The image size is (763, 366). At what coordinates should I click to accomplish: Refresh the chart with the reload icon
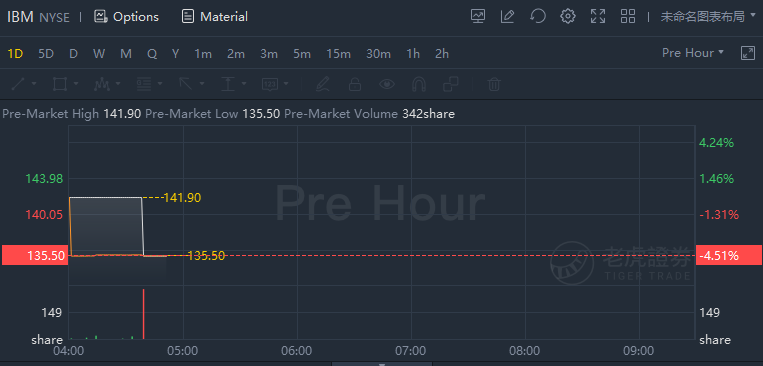pyautogui.click(x=537, y=17)
